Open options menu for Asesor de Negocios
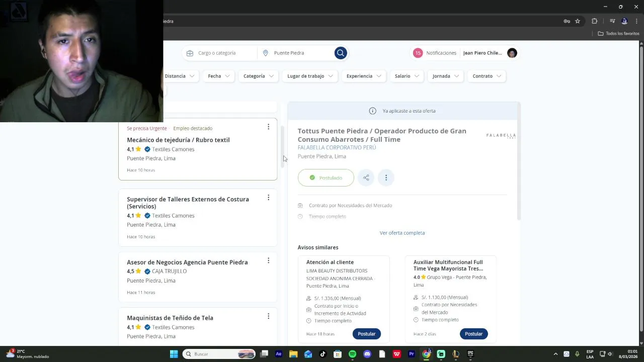This screenshot has height=362, width=644. click(268, 260)
